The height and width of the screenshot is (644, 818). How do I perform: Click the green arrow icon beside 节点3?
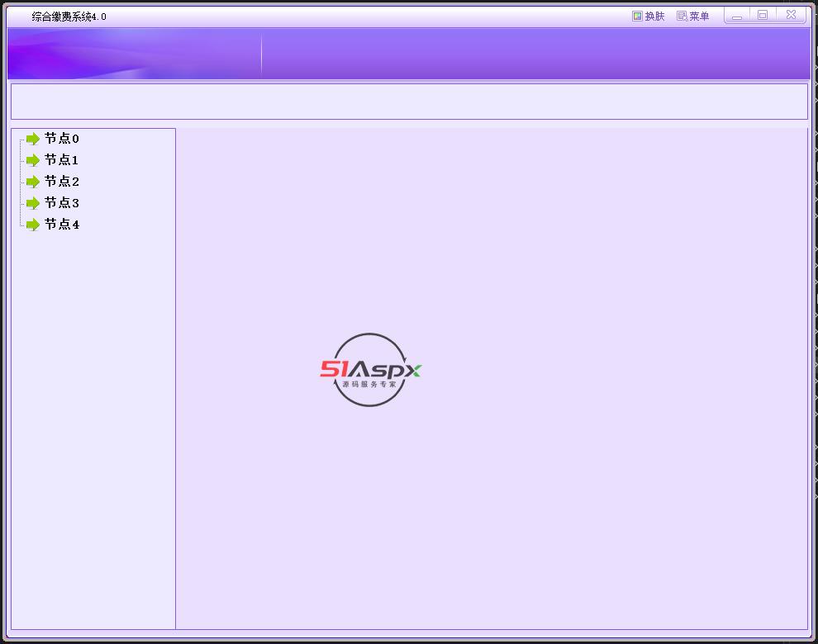[33, 203]
